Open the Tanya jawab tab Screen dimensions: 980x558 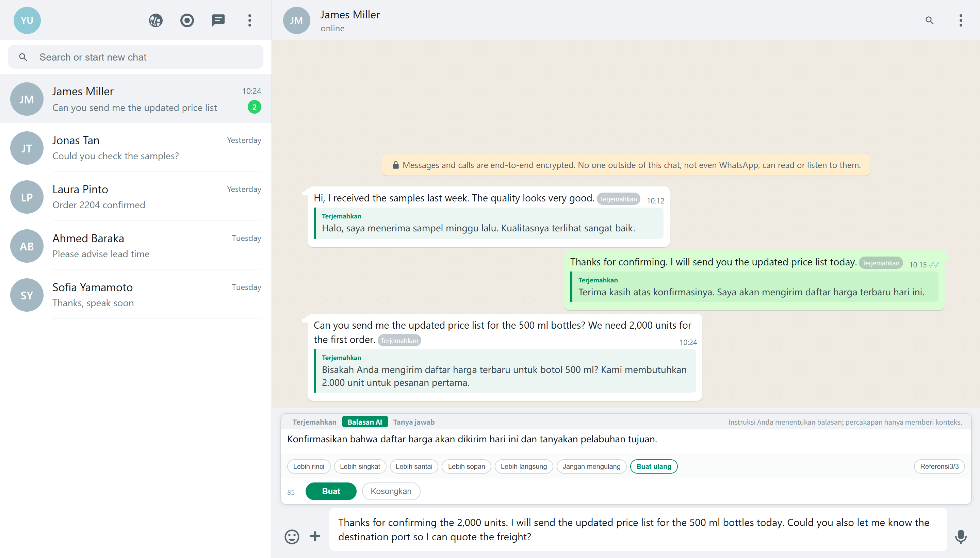click(x=413, y=422)
